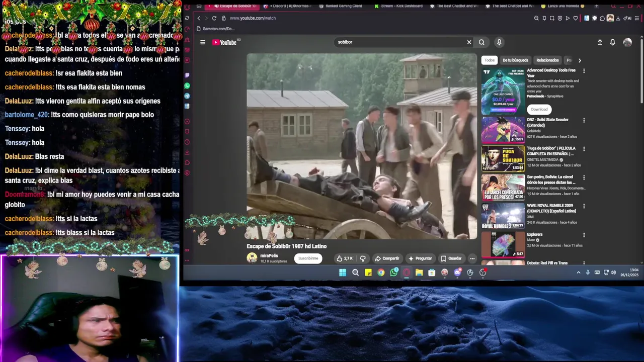The height and width of the screenshot is (362, 644).
Task: Reload the page in browser
Action: coord(214,18)
